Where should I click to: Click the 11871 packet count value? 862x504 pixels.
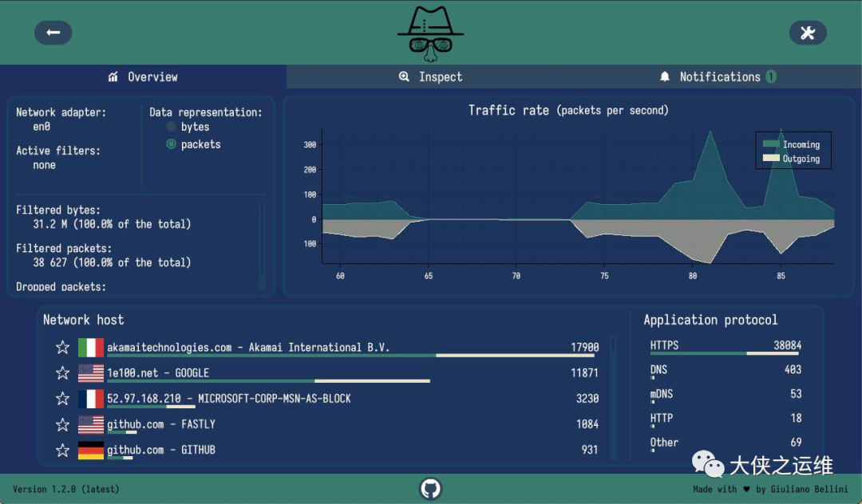point(584,372)
